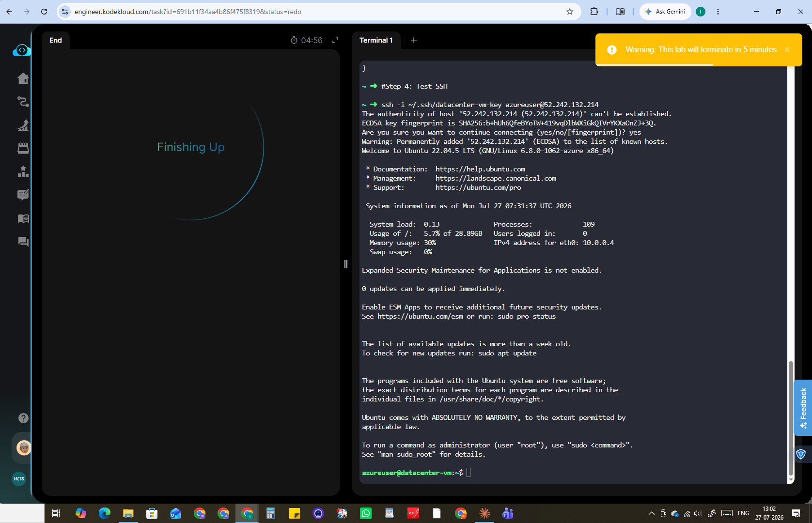Click the Finishing Up status text
Viewport: 812px width, 523px height.
(190, 147)
